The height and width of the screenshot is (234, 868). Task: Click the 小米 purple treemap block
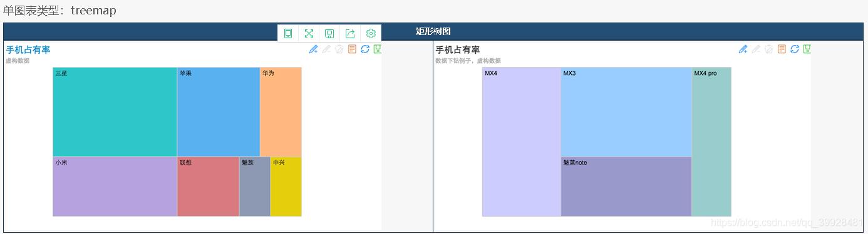(115, 186)
